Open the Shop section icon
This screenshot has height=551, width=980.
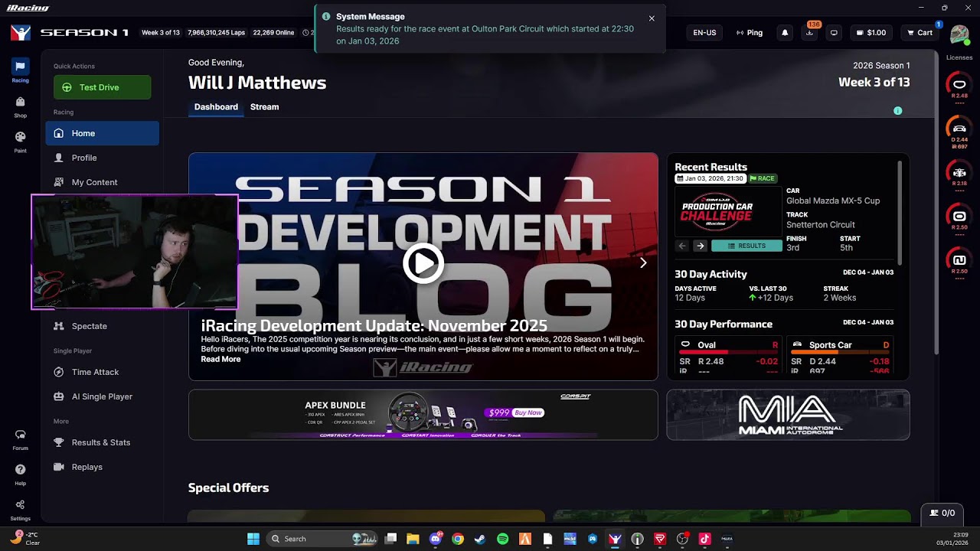[20, 106]
